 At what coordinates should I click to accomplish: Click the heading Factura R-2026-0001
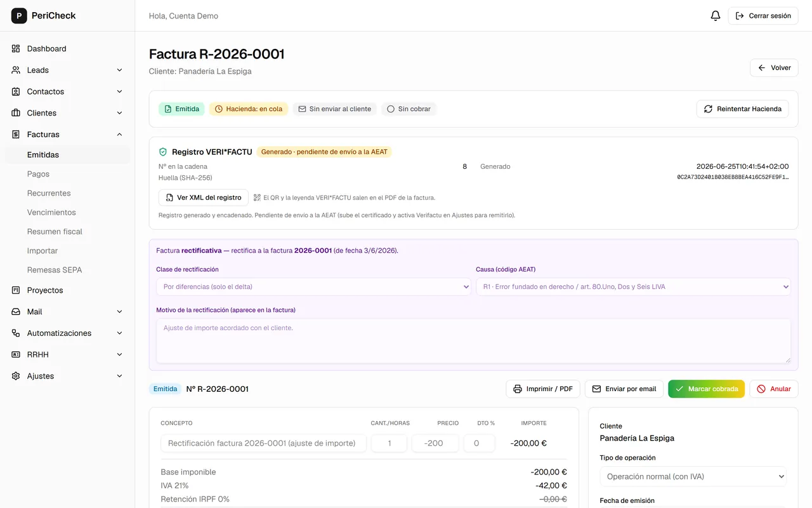point(216,55)
